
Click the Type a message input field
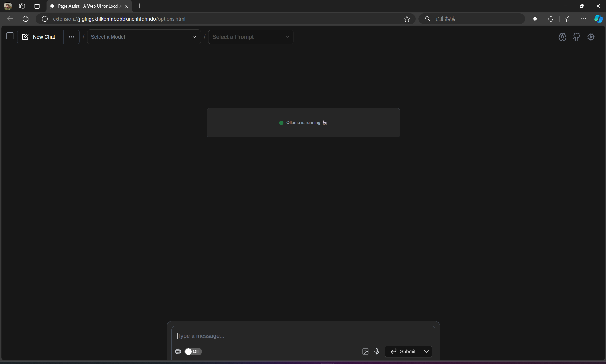303,336
